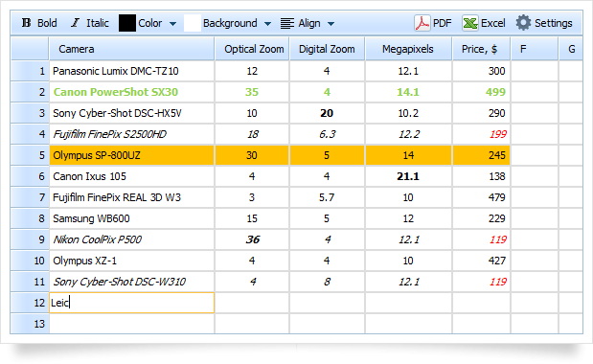This screenshot has height=364, width=593.
Task: Expand the Align dropdown arrow
Action: (x=331, y=24)
